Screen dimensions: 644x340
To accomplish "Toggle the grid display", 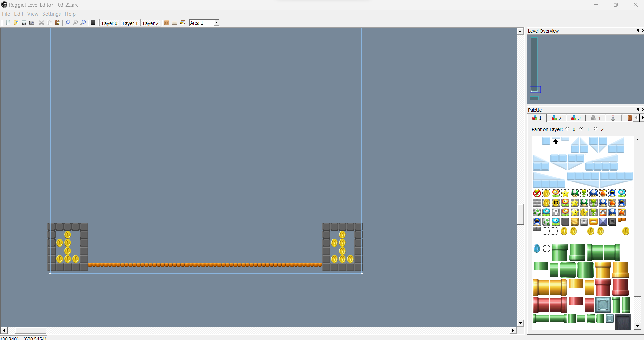I will 93,23.
